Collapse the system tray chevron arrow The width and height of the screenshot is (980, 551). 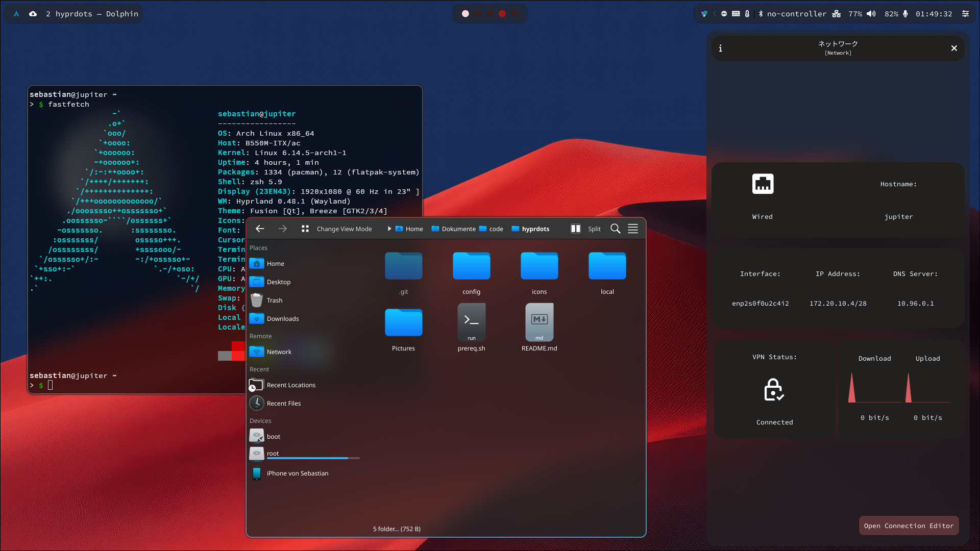715,14
